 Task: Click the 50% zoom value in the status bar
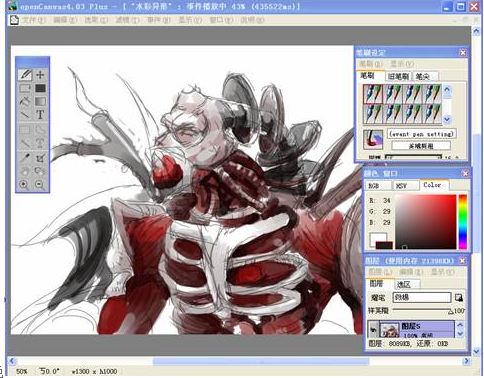pyautogui.click(x=22, y=371)
